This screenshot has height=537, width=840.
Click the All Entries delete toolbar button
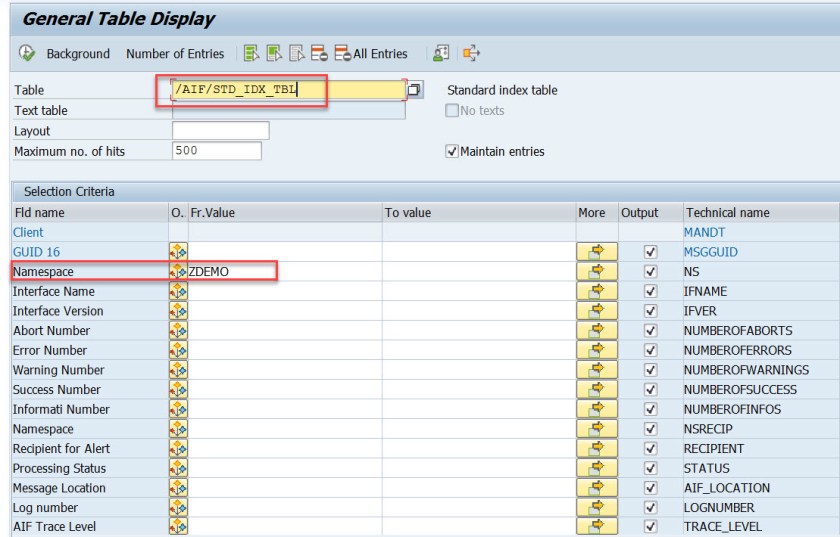(371, 53)
